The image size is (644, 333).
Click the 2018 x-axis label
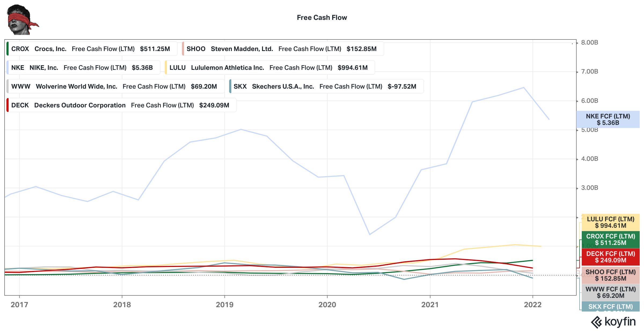pyautogui.click(x=122, y=305)
